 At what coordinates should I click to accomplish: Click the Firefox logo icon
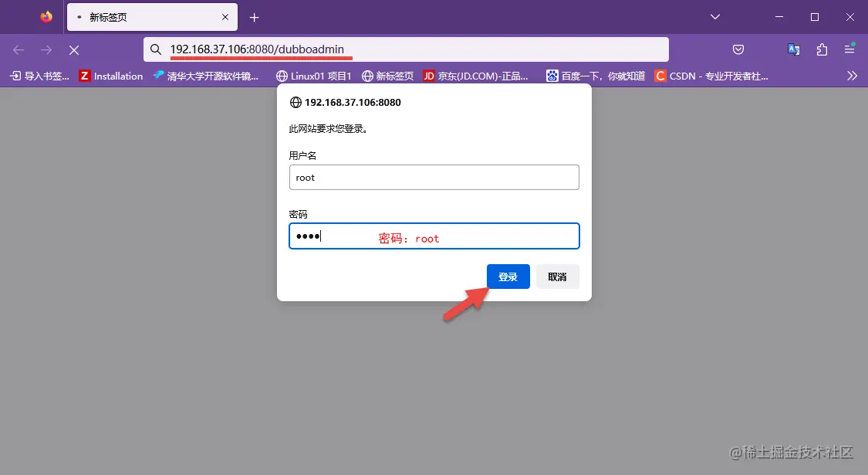(46, 17)
